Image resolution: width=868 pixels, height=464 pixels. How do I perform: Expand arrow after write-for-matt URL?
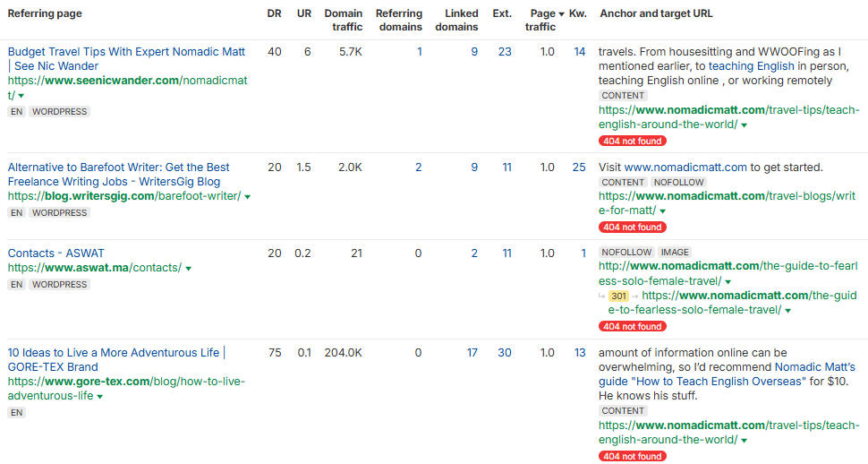(662, 211)
